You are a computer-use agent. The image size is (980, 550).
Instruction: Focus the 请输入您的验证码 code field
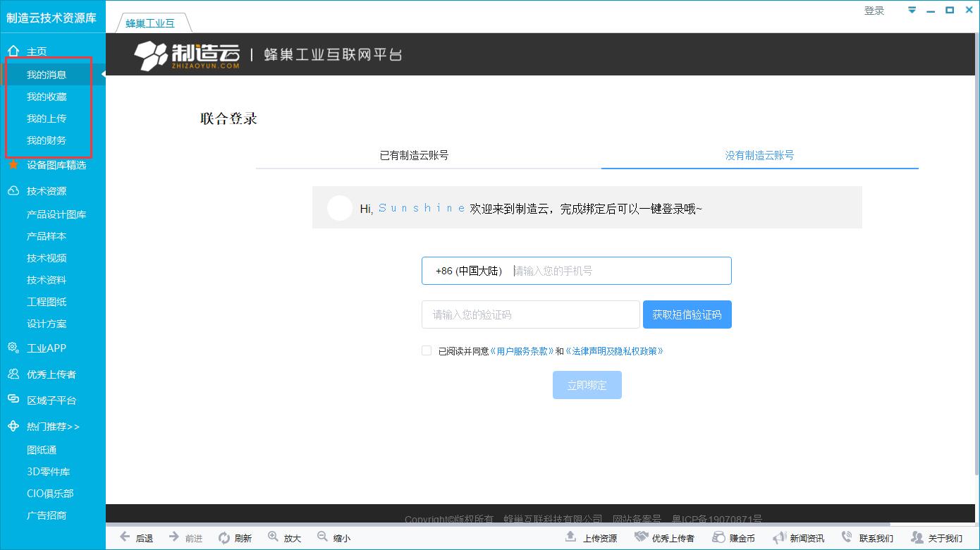tap(531, 314)
